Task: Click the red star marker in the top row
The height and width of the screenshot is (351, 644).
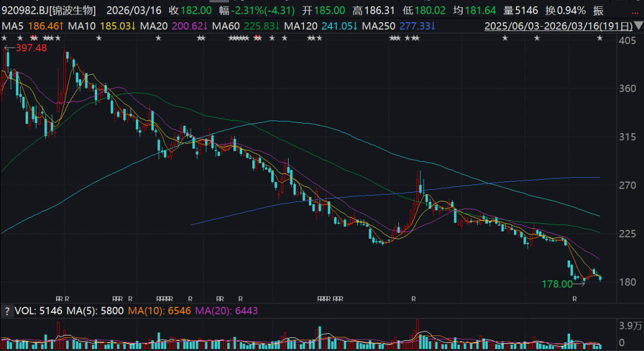Action: [257, 38]
